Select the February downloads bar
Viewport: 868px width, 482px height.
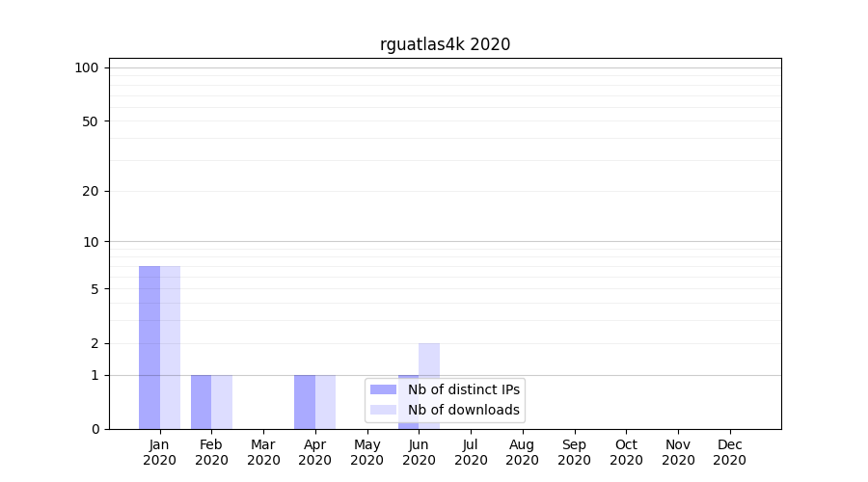point(222,402)
